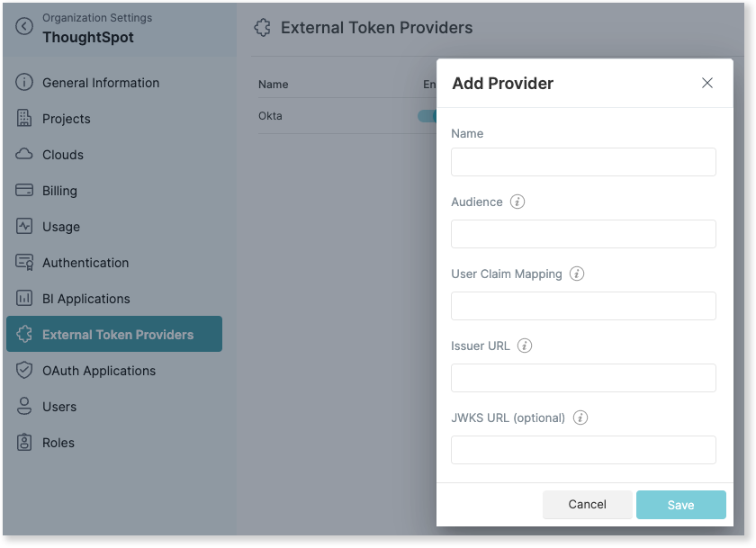Click the BI Applications bar-chart icon
Screen dimensions: 756x548
tap(24, 298)
